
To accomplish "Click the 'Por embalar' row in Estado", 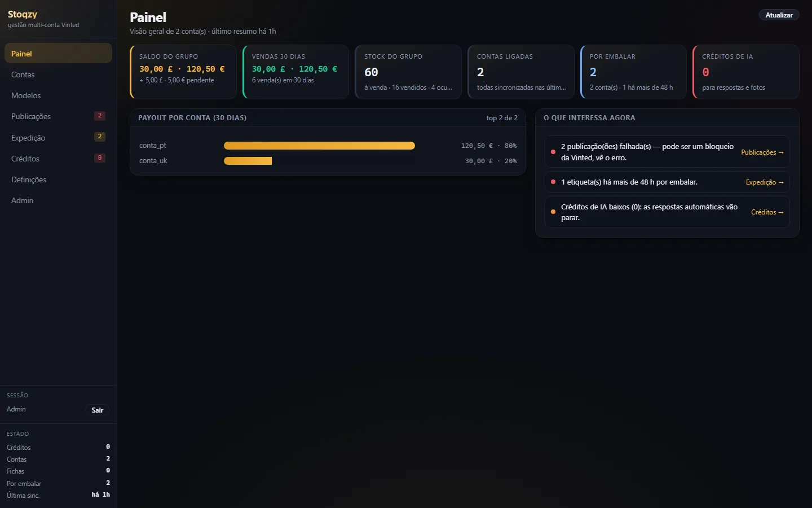I will click(x=58, y=483).
